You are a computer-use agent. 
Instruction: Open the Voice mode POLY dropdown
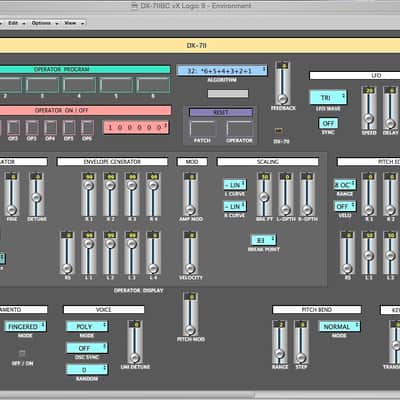click(87, 326)
